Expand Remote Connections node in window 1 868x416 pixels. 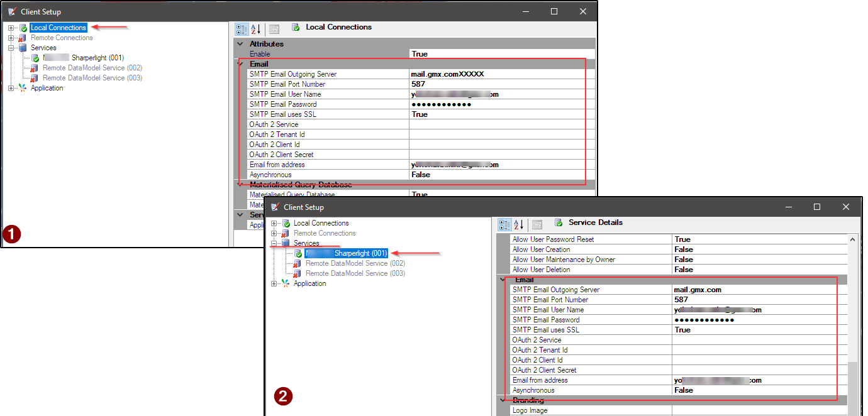coord(11,38)
